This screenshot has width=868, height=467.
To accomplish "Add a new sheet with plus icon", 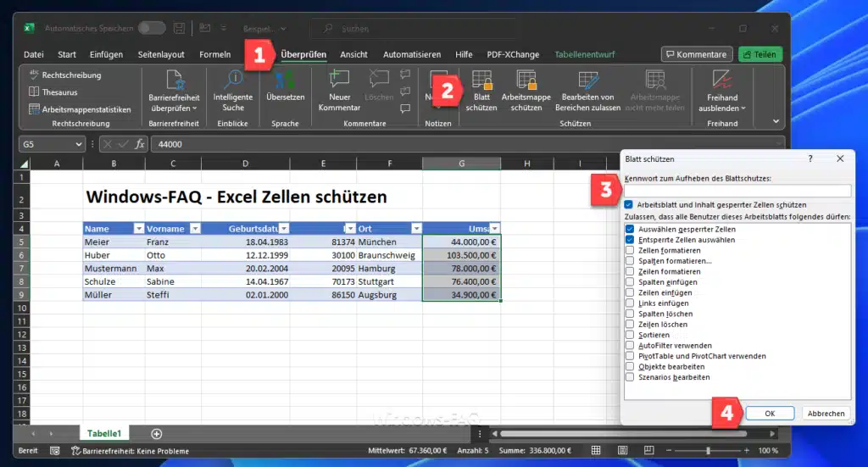I will [x=157, y=434].
